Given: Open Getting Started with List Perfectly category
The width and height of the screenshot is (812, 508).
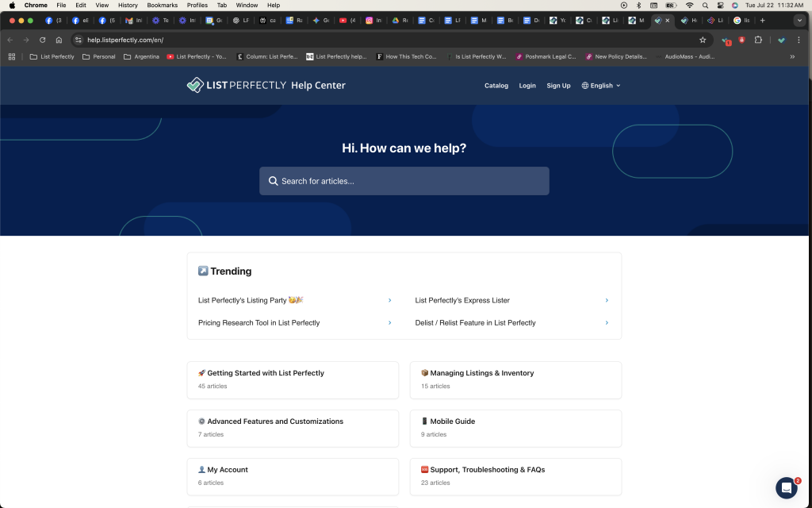Looking at the screenshot, I should [x=293, y=380].
